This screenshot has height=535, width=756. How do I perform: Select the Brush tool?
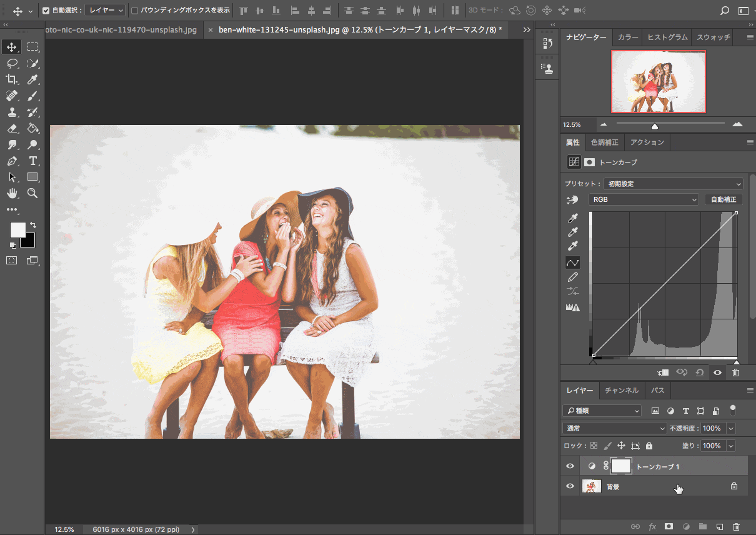point(32,96)
